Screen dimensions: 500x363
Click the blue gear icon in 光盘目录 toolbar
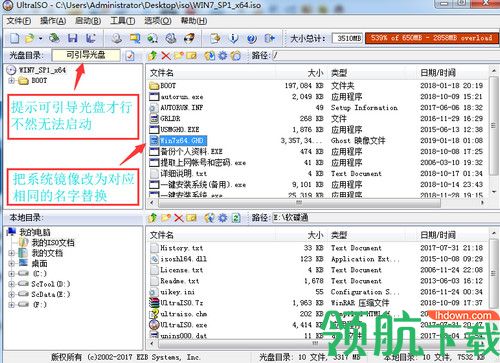click(x=223, y=55)
